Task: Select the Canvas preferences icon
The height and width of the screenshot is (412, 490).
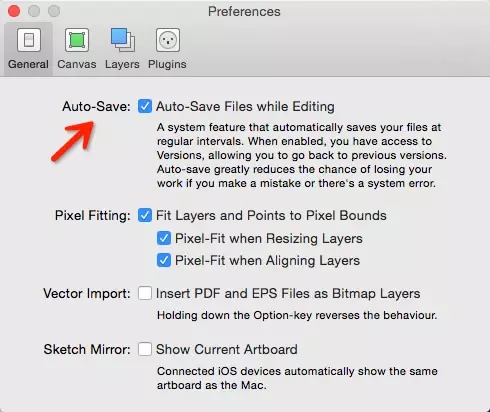Action: [77, 40]
